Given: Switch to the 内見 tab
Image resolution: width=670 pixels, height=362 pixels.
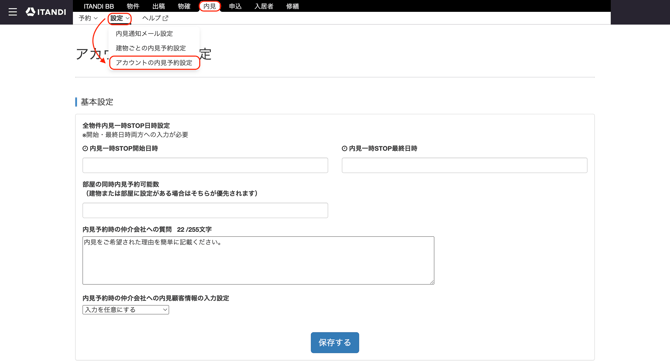Looking at the screenshot, I should pos(209,6).
